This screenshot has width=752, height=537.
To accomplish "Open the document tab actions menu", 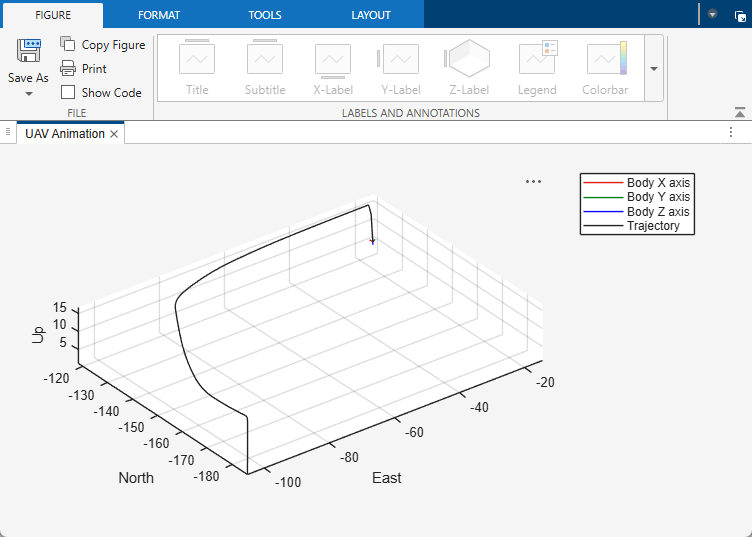I will 731,132.
